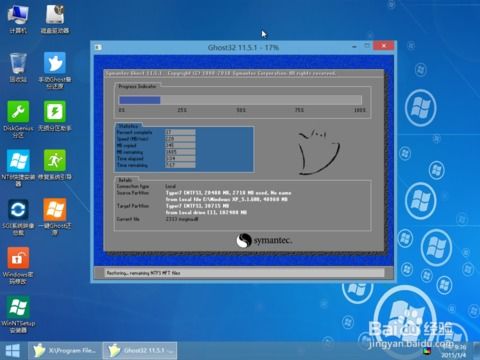Viewport: 480px width, 360px height.
Task: Select Ghost32 11.5.1 taskbar button
Action: click(x=140, y=351)
